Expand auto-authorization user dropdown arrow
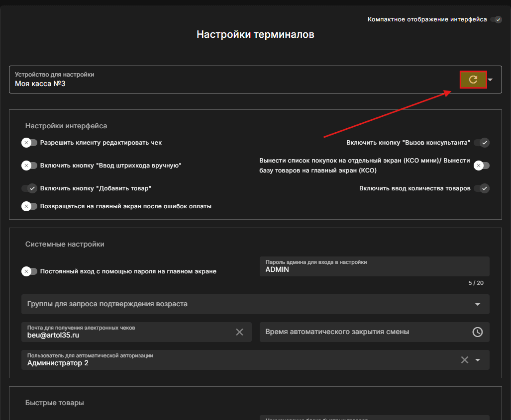The width and height of the screenshot is (511, 420). (478, 360)
